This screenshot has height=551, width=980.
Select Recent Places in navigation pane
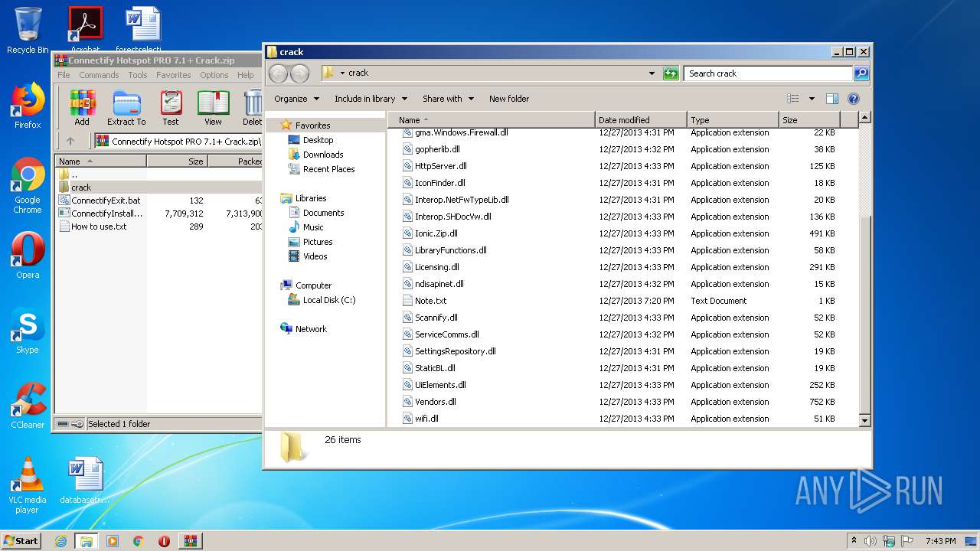[x=328, y=169]
